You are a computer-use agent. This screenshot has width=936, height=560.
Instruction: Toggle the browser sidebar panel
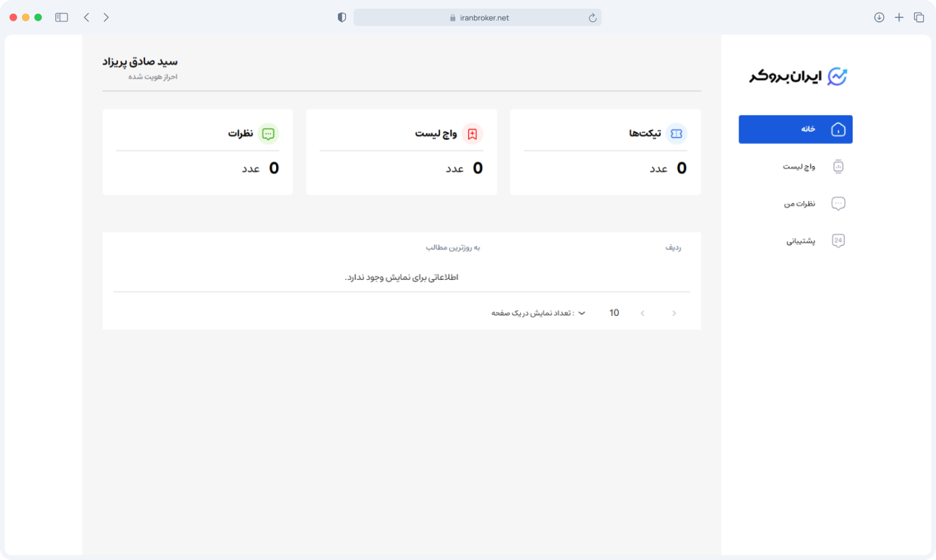click(61, 17)
